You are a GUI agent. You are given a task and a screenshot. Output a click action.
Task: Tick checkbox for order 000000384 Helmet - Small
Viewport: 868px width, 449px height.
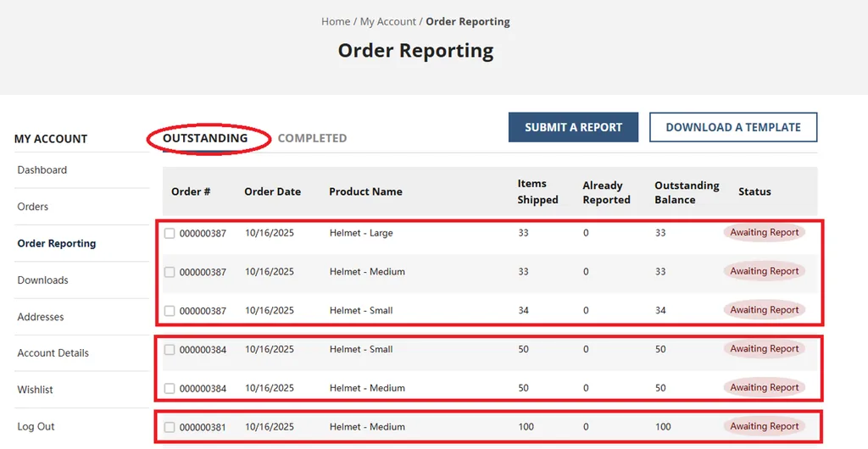click(x=170, y=350)
